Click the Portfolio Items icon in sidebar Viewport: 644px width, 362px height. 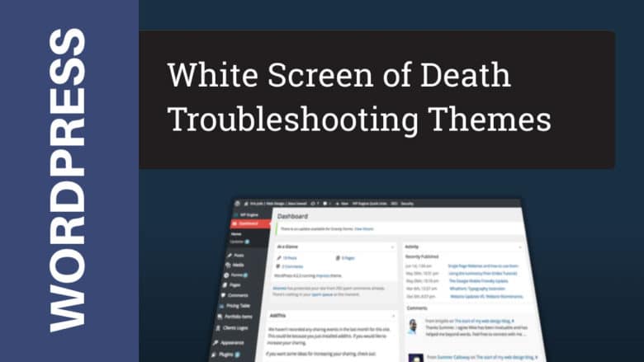click(x=220, y=317)
